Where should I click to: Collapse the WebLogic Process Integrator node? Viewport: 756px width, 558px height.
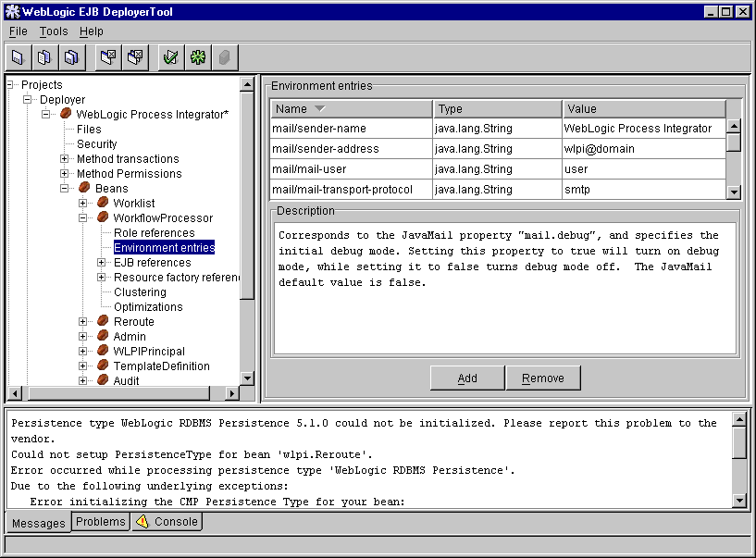click(x=45, y=115)
